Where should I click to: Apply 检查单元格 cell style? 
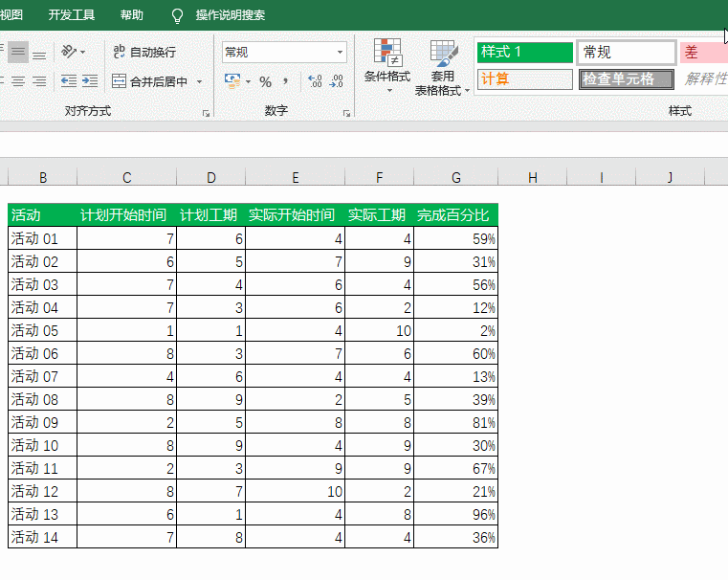pos(627,78)
